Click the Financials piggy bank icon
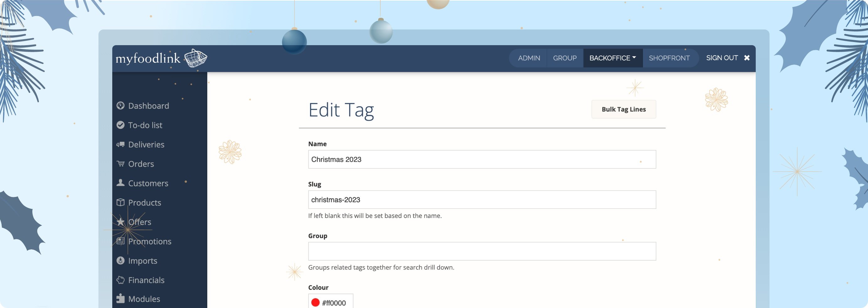The image size is (868, 308). (120, 280)
